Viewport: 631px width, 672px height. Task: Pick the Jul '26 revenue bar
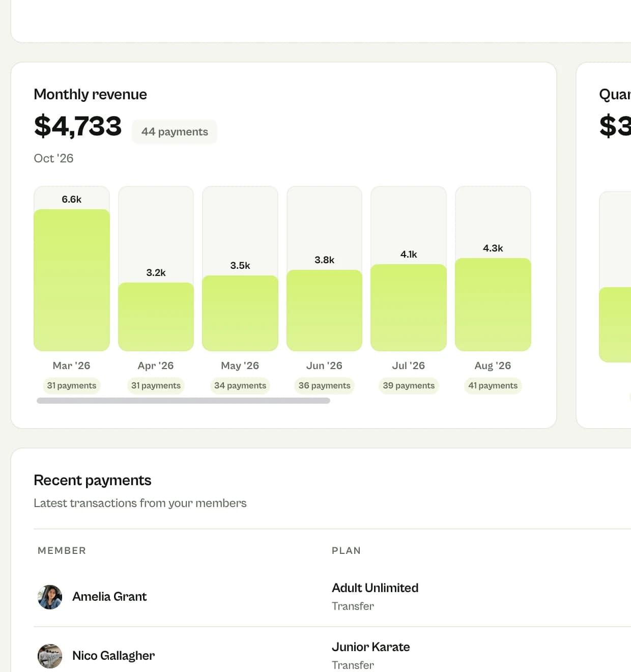pyautogui.click(x=409, y=307)
